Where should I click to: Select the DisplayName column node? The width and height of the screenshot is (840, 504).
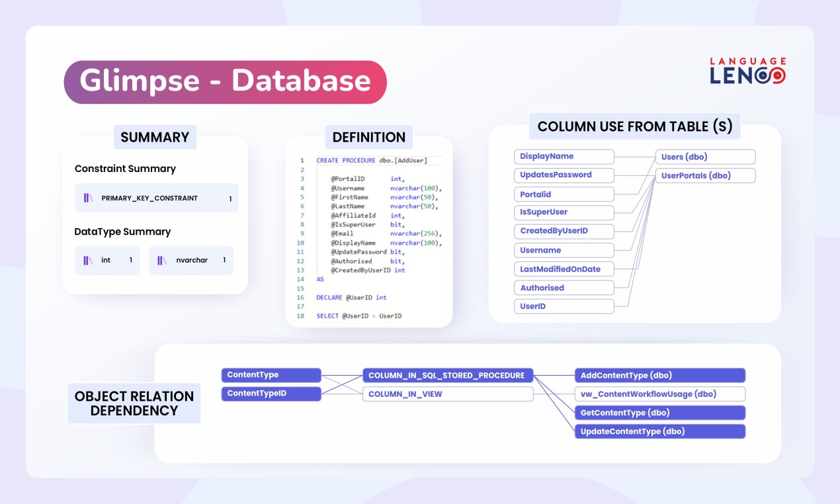(x=564, y=157)
